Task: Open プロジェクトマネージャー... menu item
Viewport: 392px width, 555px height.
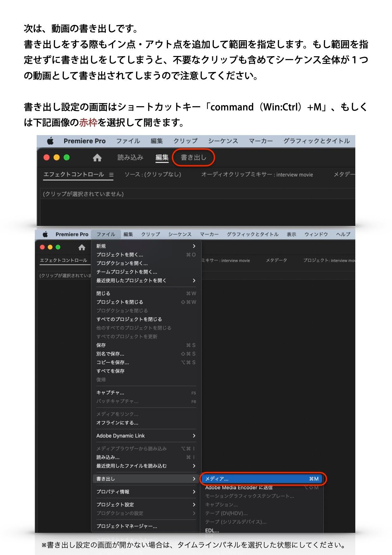Action: [x=146, y=526]
